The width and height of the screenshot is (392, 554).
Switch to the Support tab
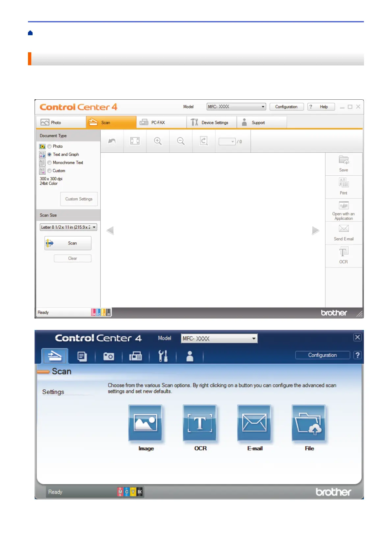[x=262, y=122]
